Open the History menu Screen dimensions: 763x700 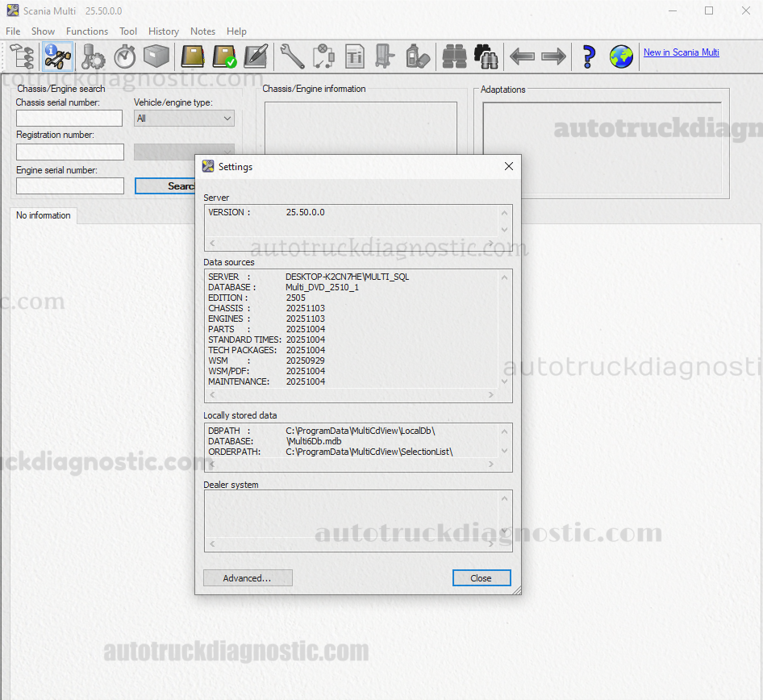[x=164, y=31]
